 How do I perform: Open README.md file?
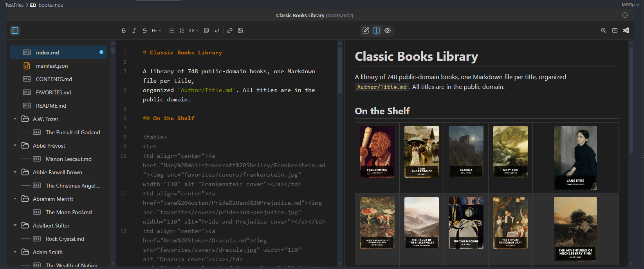[58, 106]
